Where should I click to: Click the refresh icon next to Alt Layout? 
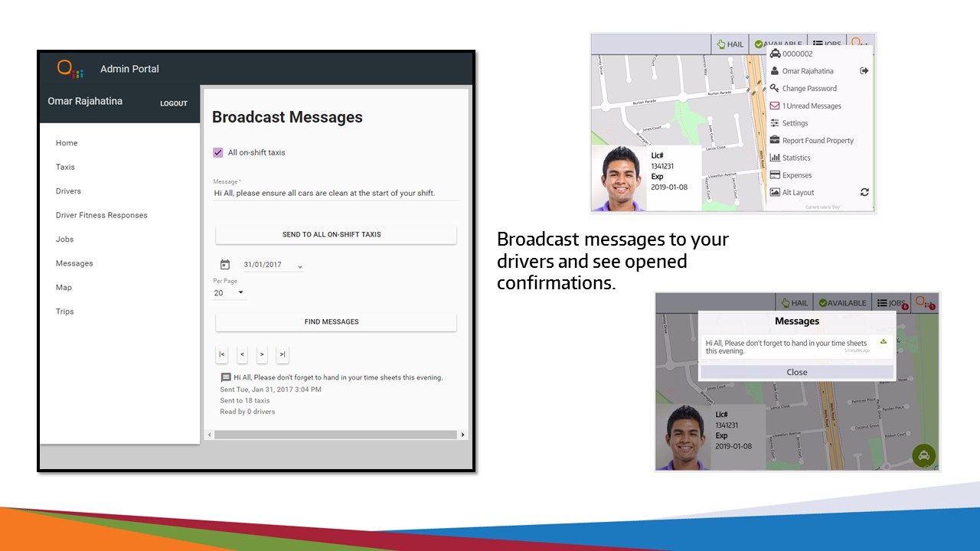point(864,192)
